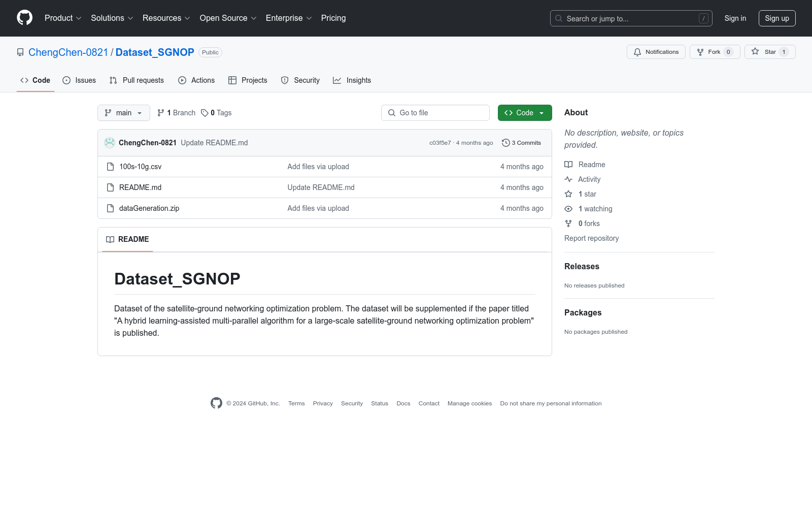812x508 pixels.
Task: Open the Releases section heading
Action: tap(582, 266)
